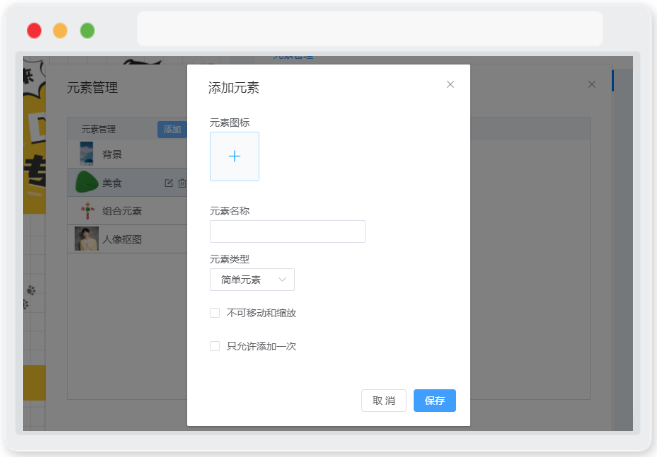Click the 元素图标 label

230,123
